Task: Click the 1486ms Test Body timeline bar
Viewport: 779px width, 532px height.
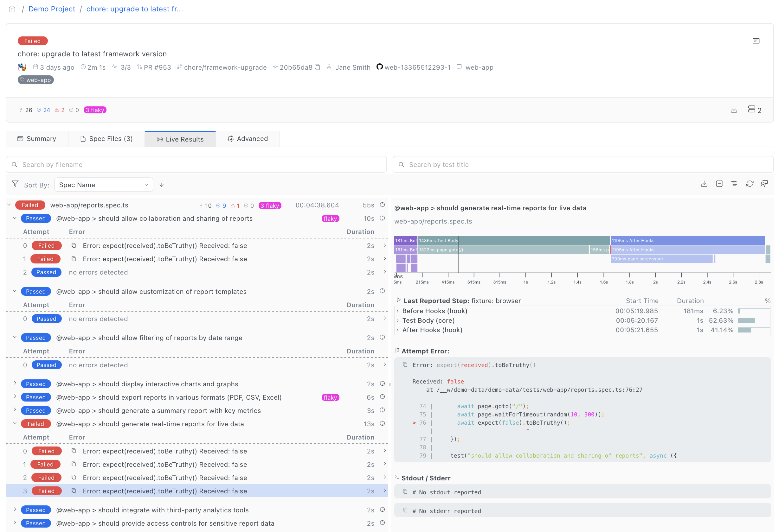Action: (513, 241)
